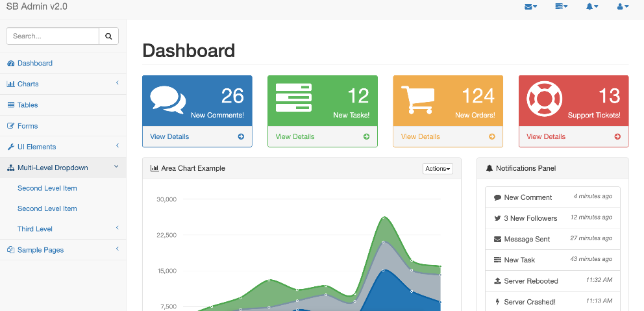Click the SB Admin v2.0 brand link
Image resolution: width=644 pixels, height=311 pixels.
click(x=37, y=6)
